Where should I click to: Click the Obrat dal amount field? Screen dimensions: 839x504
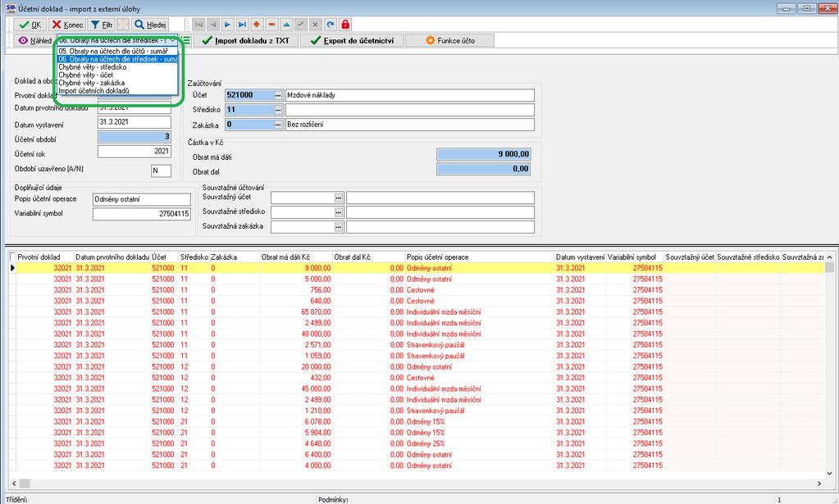[484, 169]
